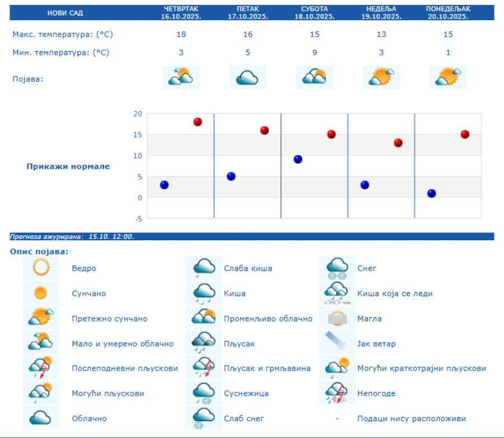This screenshot has width=504, height=438.
Task: Click Friday's cloudy forecast icon
Action: [x=248, y=77]
